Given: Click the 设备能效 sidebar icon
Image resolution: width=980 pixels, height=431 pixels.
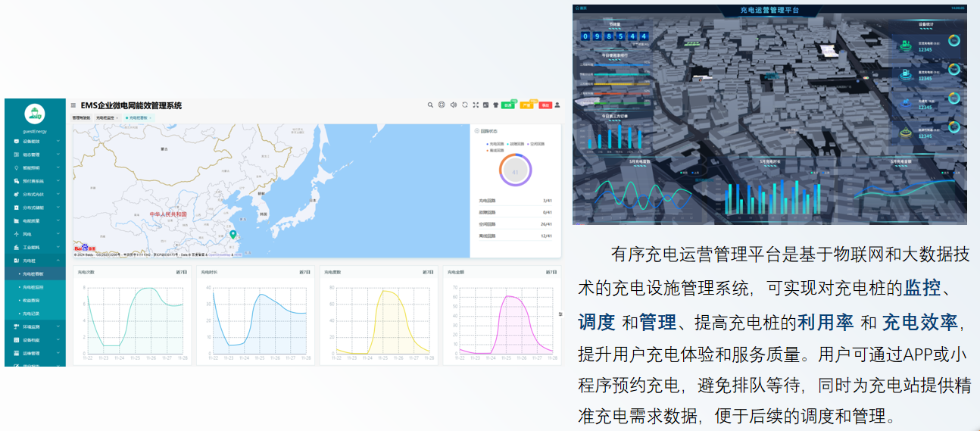Looking at the screenshot, I should [16, 142].
